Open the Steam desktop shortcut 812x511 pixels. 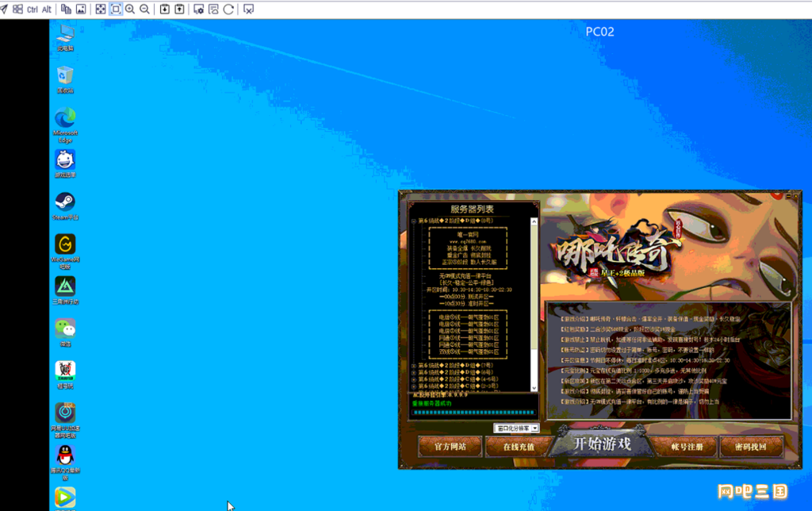(x=64, y=202)
